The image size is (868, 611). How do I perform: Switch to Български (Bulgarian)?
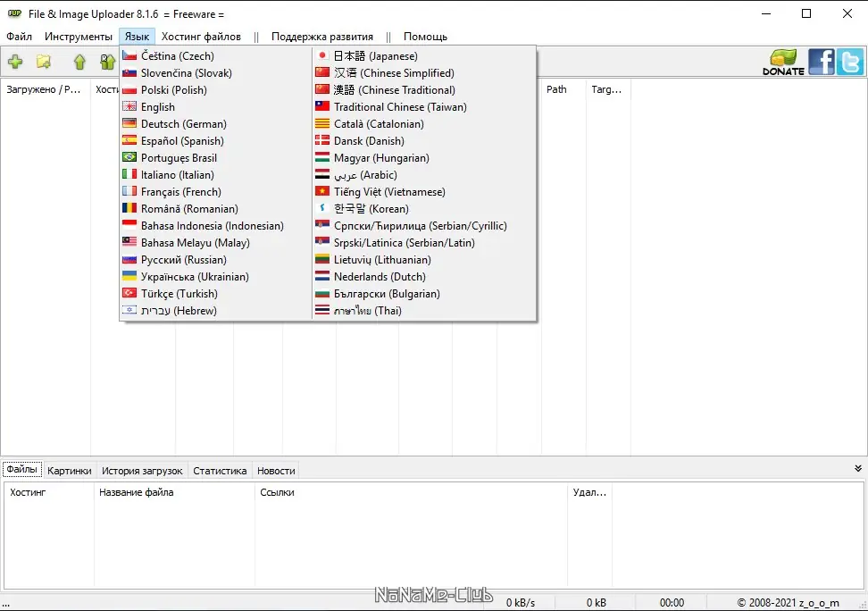pyautogui.click(x=424, y=294)
